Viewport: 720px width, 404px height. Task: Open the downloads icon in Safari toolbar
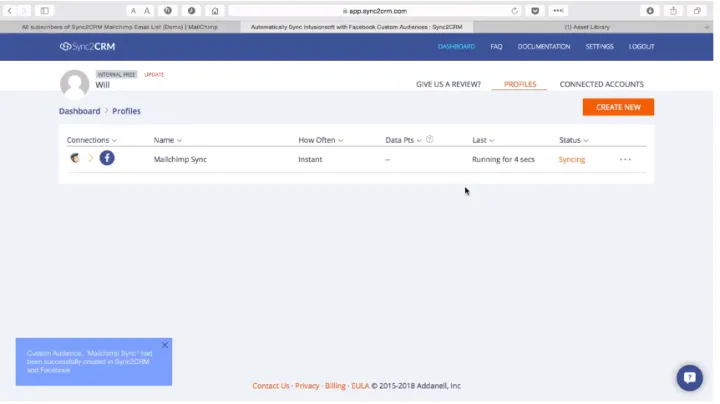pos(650,11)
